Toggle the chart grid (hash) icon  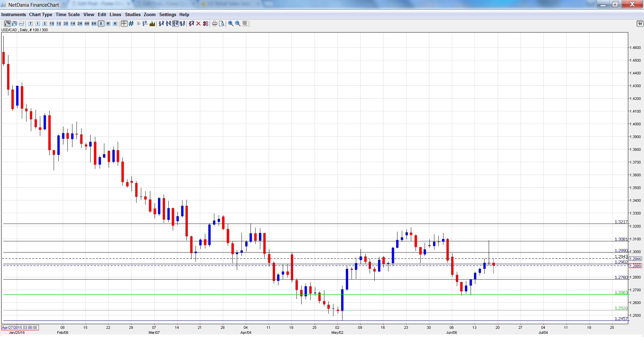coord(131,23)
